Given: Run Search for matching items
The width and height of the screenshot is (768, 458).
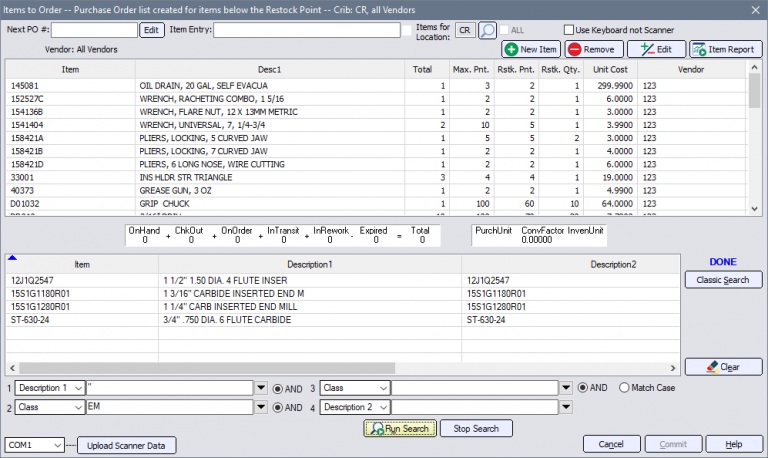Looking at the screenshot, I should pyautogui.click(x=399, y=428).
